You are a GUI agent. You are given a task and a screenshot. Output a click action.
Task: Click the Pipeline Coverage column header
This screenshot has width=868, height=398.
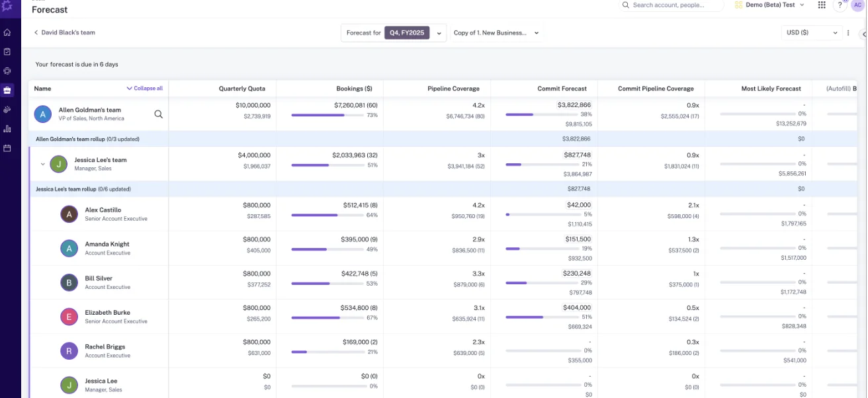(454, 89)
